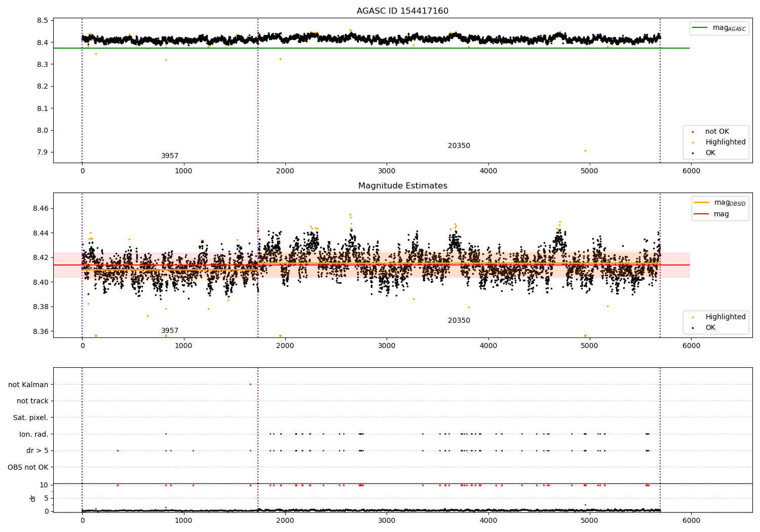Click the 'Sat. pixel.' row label
The image size is (760, 532).
click(x=31, y=417)
